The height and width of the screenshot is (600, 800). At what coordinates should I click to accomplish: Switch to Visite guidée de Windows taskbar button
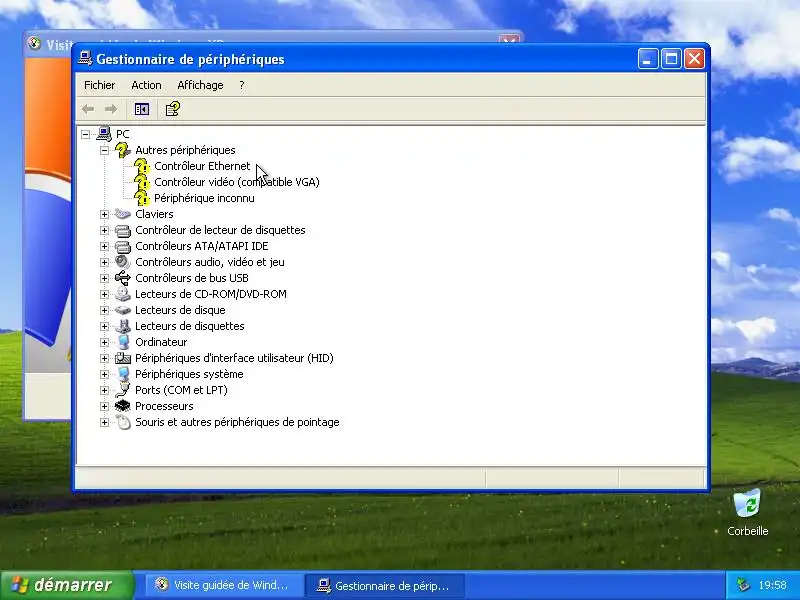click(x=222, y=585)
